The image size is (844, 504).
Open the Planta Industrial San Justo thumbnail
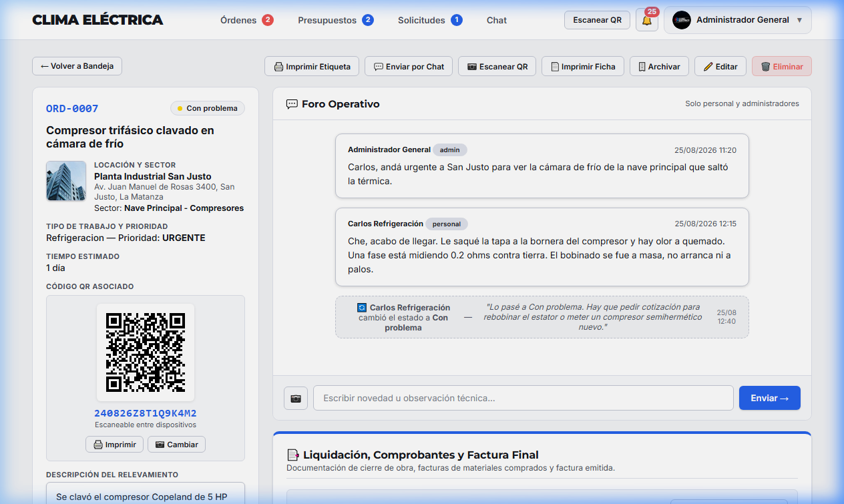pyautogui.click(x=66, y=181)
